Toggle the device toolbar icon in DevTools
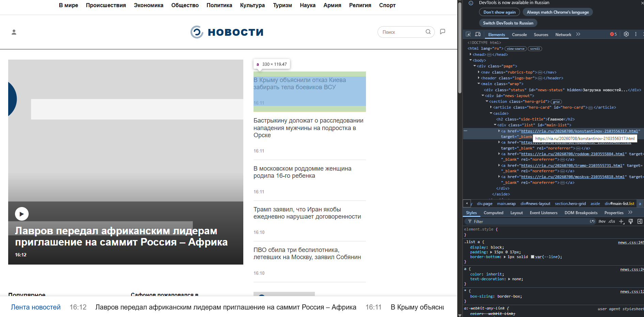The height and width of the screenshot is (317, 644). (x=478, y=34)
